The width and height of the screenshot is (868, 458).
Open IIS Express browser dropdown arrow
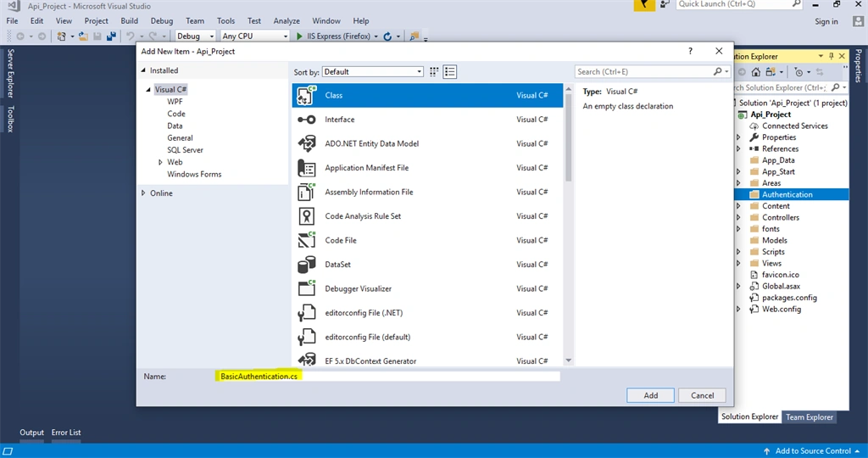click(x=376, y=36)
